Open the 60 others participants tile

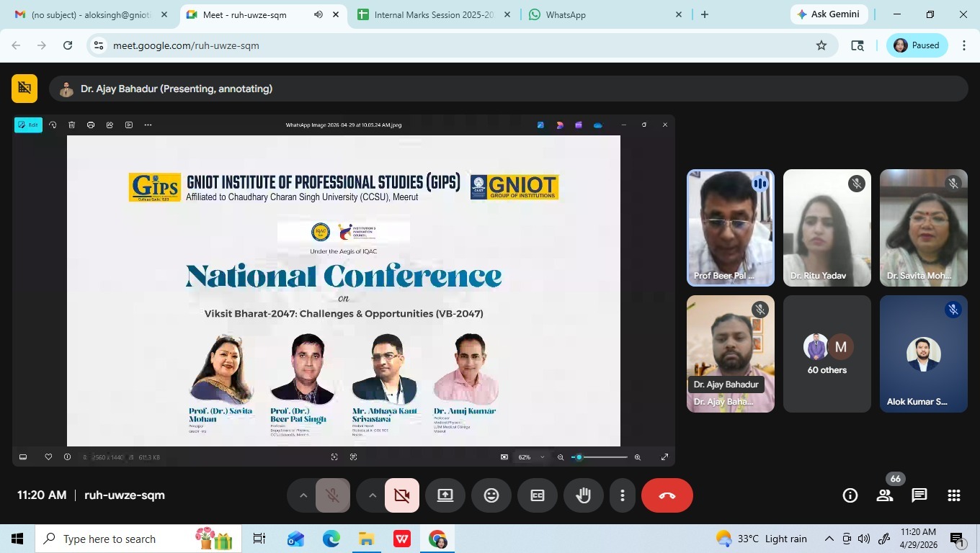[827, 354]
